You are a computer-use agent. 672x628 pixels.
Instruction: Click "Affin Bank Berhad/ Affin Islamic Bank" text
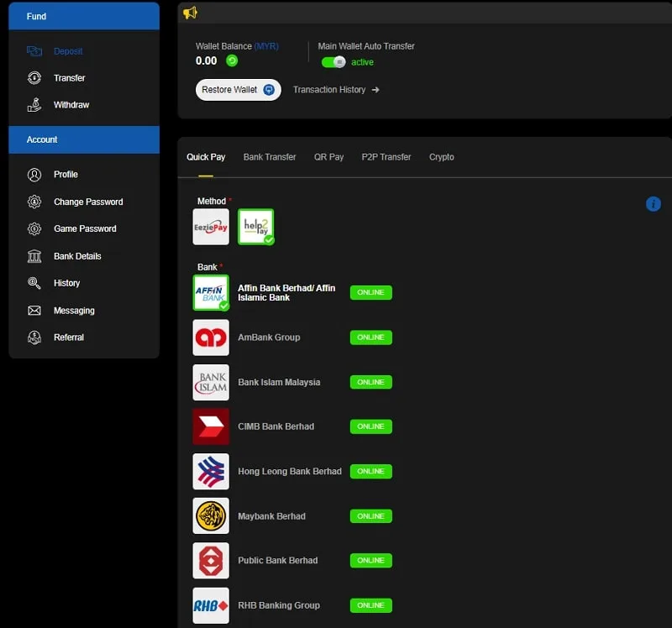coord(286,292)
